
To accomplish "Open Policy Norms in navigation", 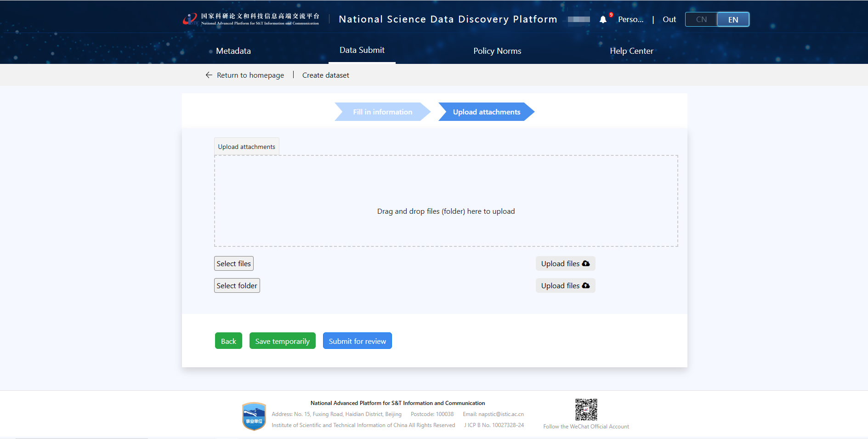I will point(497,51).
